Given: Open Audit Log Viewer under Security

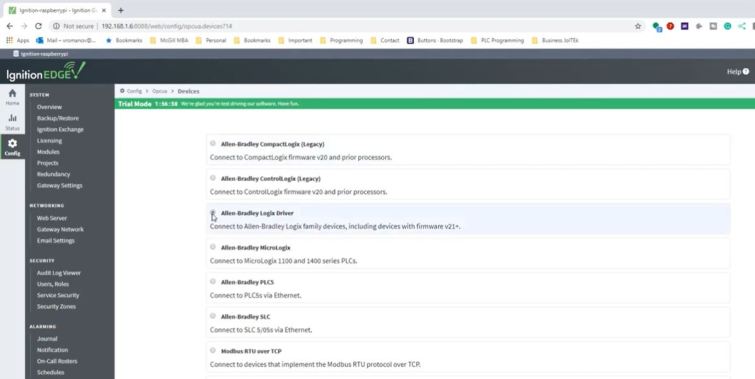Looking at the screenshot, I should (x=59, y=273).
